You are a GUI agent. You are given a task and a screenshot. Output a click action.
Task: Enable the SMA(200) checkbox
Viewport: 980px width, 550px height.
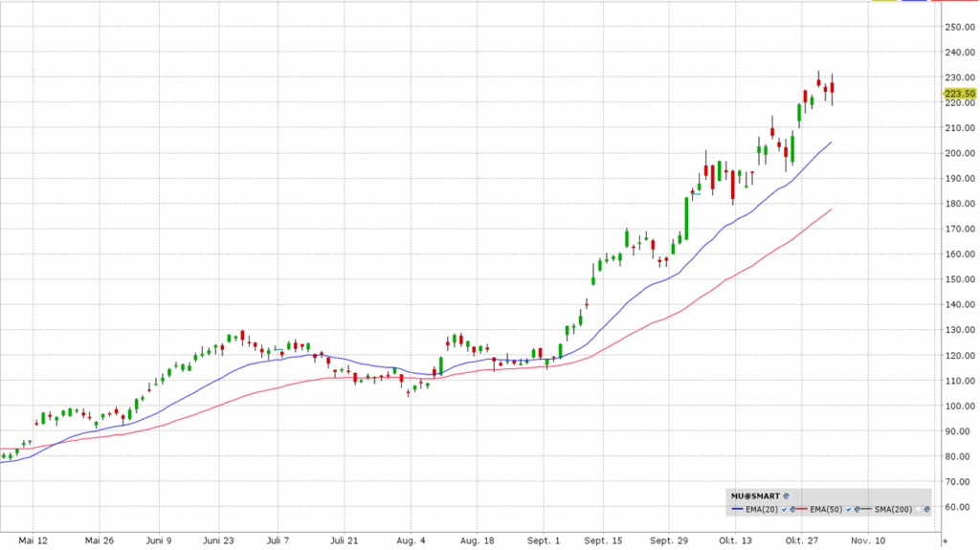pos(917,509)
